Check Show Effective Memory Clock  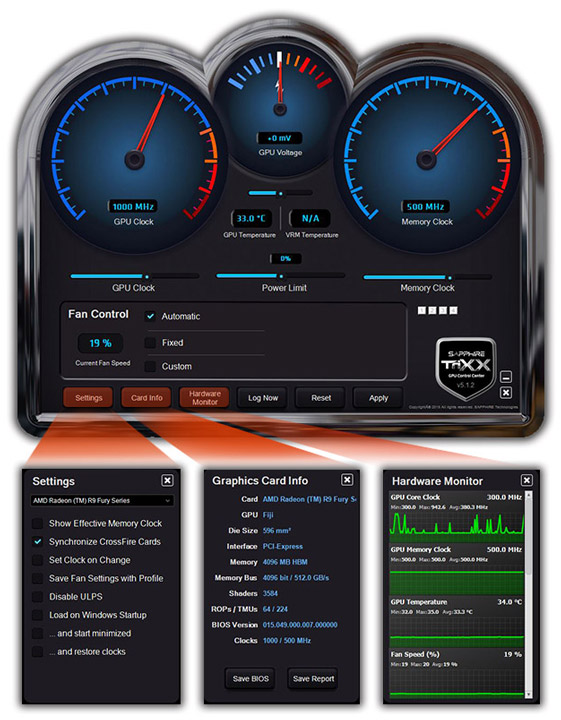[38, 523]
